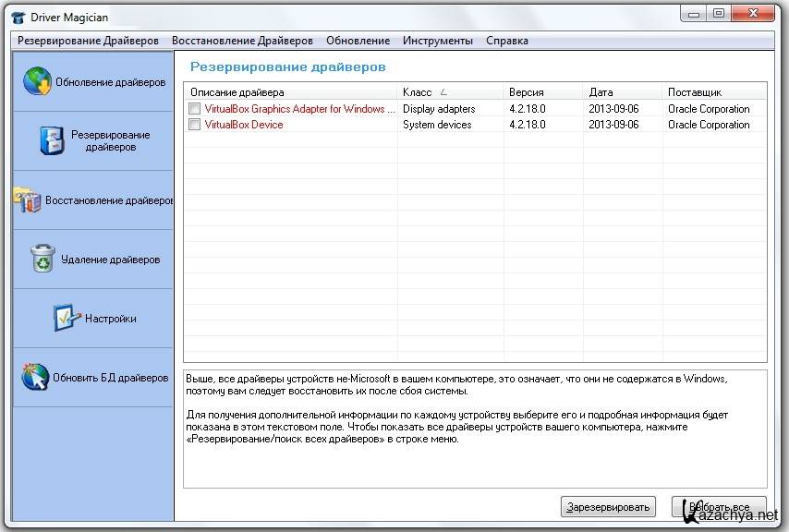Image resolution: width=789 pixels, height=532 pixels.
Task: Click the Driver Magician title bar icon
Action: click(18, 15)
